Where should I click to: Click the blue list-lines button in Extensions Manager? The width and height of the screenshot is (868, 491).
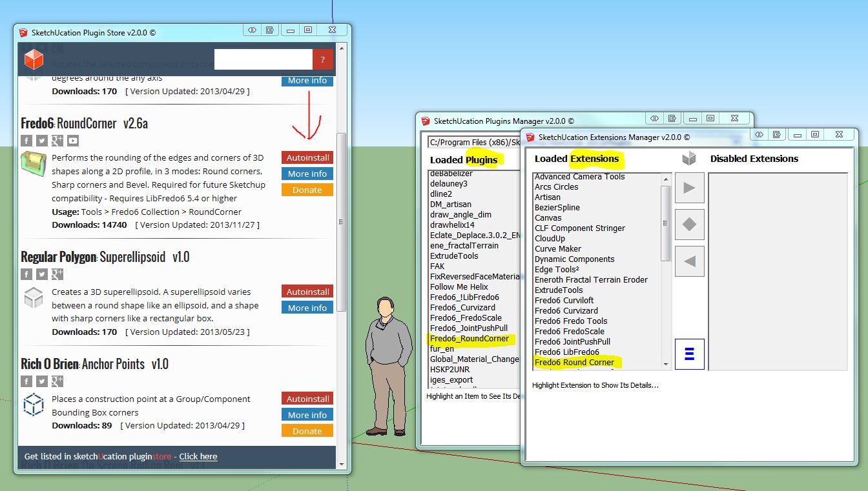click(x=689, y=354)
